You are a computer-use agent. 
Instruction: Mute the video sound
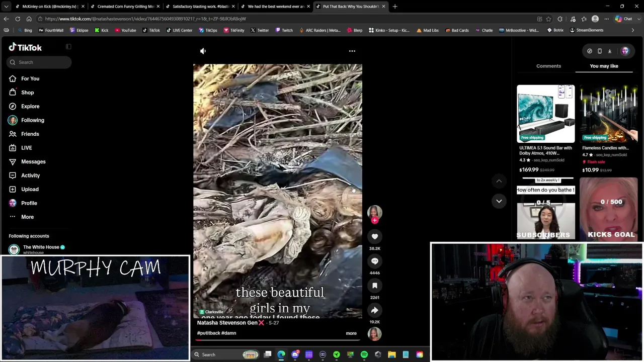coord(203,51)
